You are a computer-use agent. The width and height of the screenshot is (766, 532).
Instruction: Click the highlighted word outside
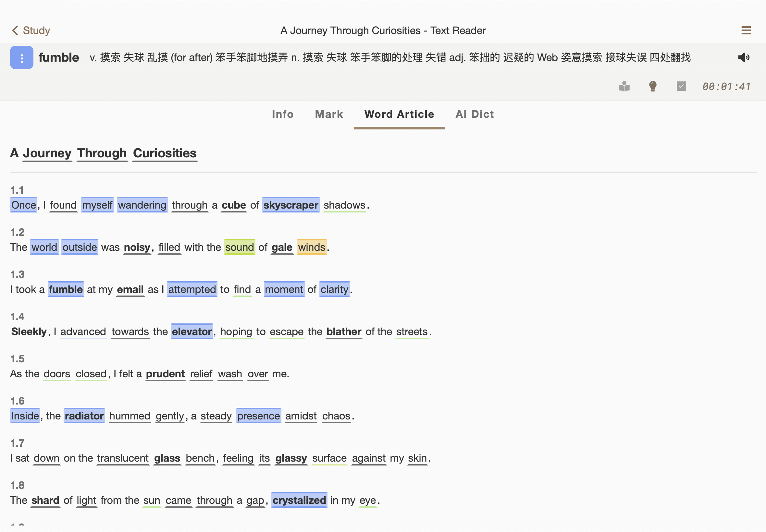80,247
